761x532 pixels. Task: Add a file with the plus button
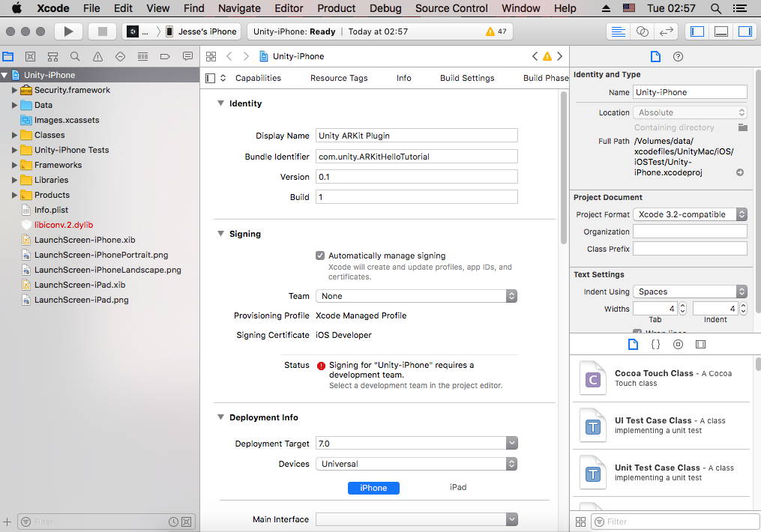[x=7, y=522]
